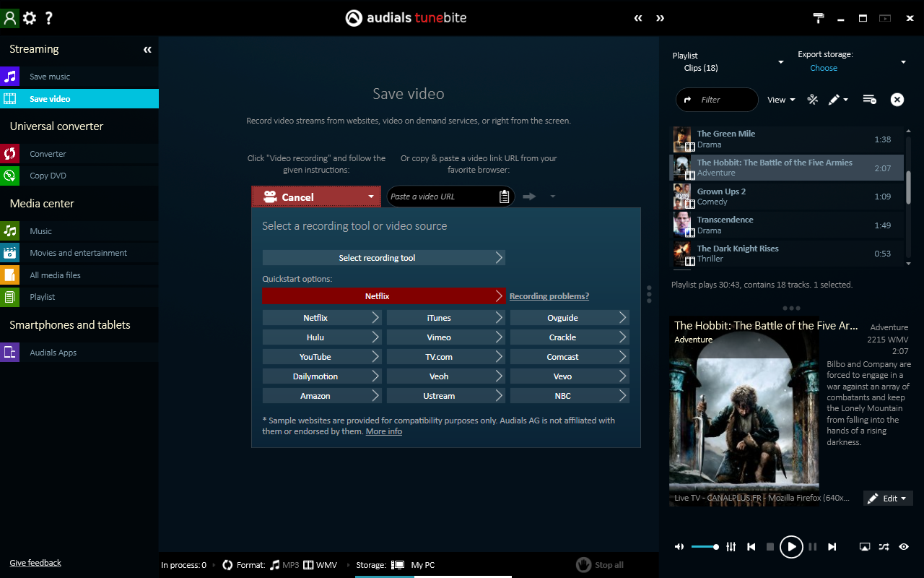This screenshot has height=578, width=924.
Task: Click the clipboard paste icon in URL field
Action: click(x=504, y=197)
